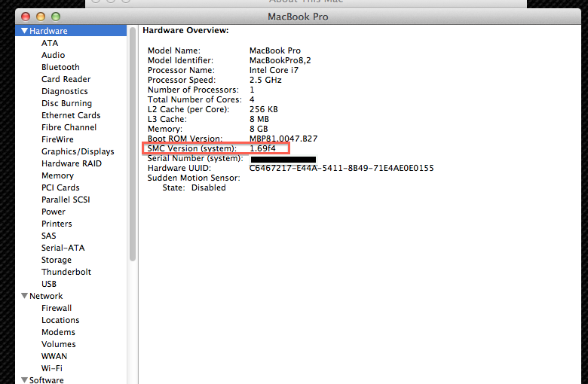588x384 pixels.
Task: Select Diagnostics in the sidebar
Action: point(65,91)
